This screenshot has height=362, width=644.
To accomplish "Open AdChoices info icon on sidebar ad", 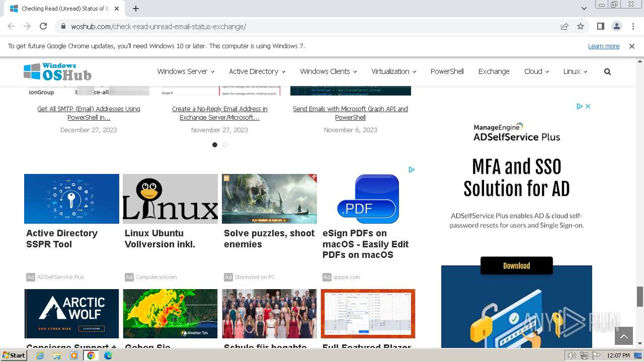I will pos(580,106).
